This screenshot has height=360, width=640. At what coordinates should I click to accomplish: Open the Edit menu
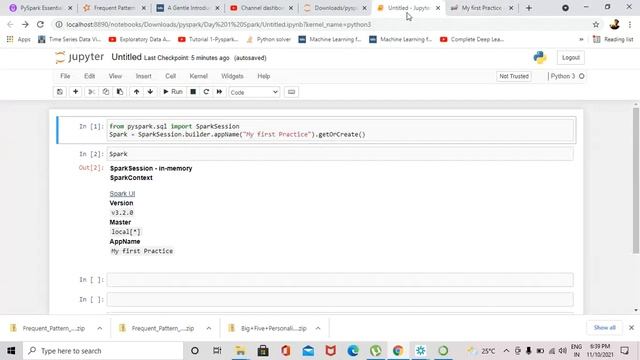pyautogui.click(x=89, y=76)
